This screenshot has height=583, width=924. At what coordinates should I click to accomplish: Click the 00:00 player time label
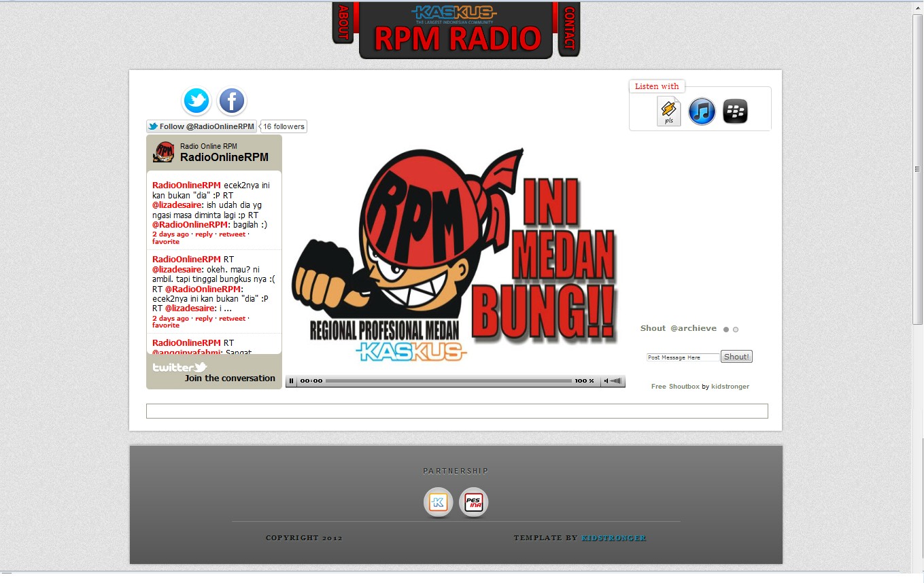click(x=311, y=381)
